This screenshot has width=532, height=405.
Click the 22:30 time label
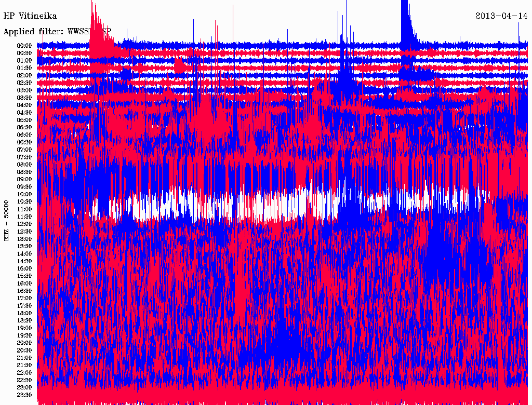(x=24, y=380)
